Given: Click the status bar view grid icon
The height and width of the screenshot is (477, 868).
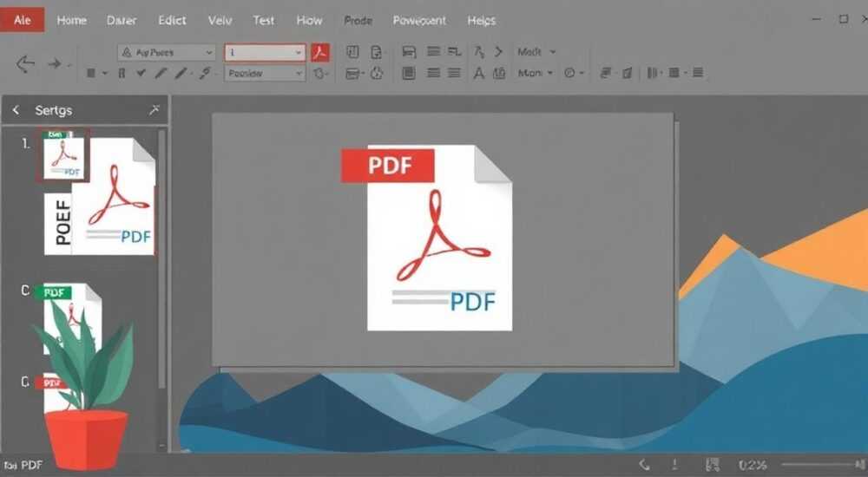Looking at the screenshot, I should pos(713,465).
